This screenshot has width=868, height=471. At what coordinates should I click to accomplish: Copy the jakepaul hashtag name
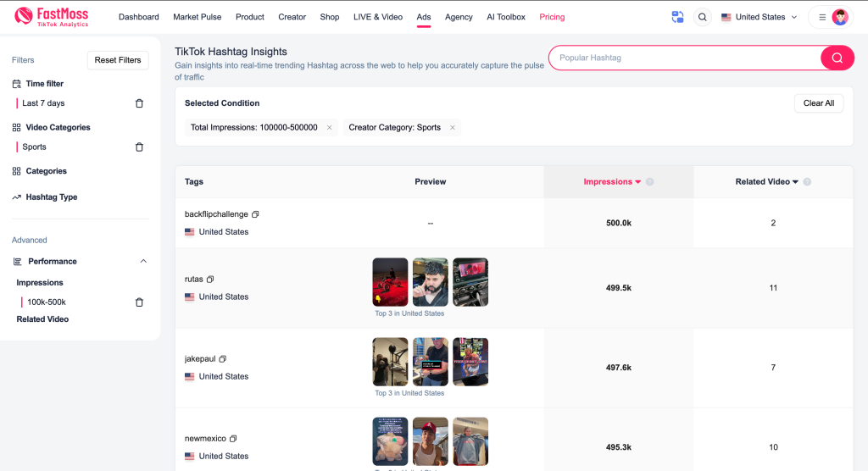[x=223, y=359]
